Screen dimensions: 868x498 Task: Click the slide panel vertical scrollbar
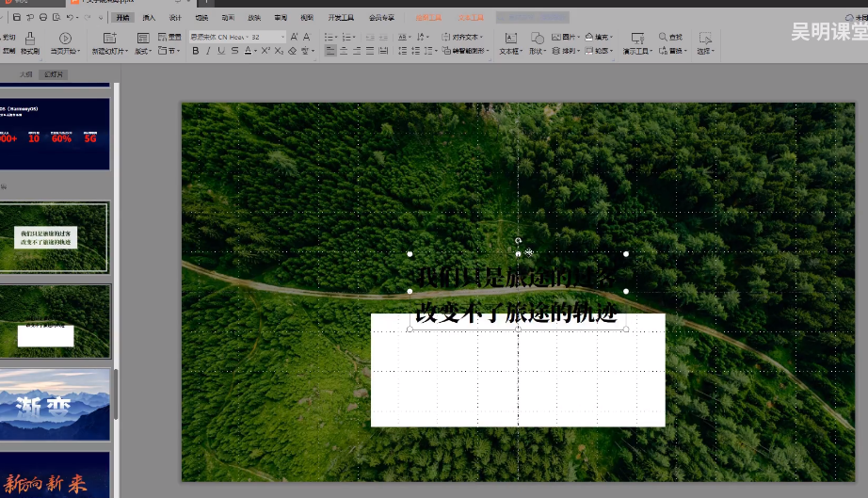116,394
